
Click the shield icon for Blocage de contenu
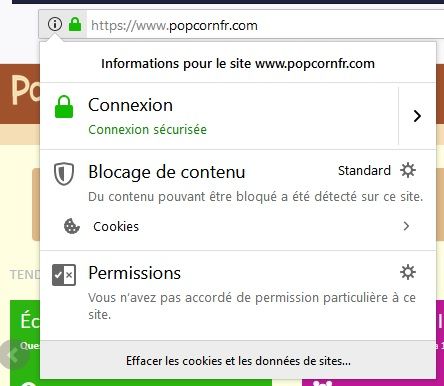tap(64, 173)
